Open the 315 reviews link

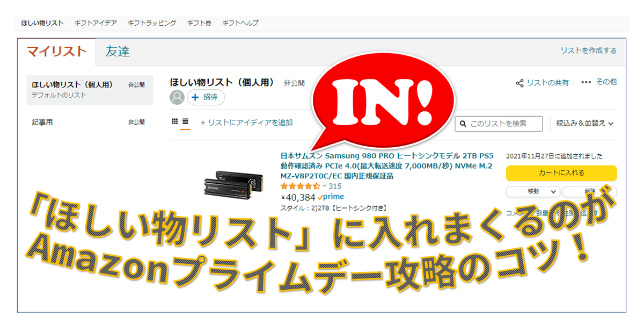335,186
